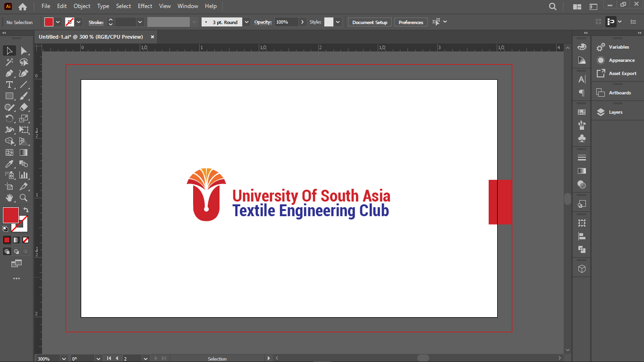Image resolution: width=644 pixels, height=362 pixels.
Task: Select the Magic Wand tool
Action: (x=9, y=62)
